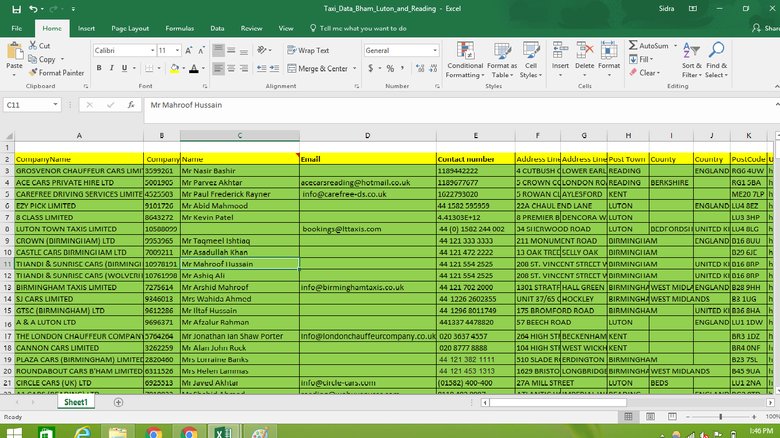780x438 pixels.
Task: Open the File tab
Action: click(x=16, y=28)
